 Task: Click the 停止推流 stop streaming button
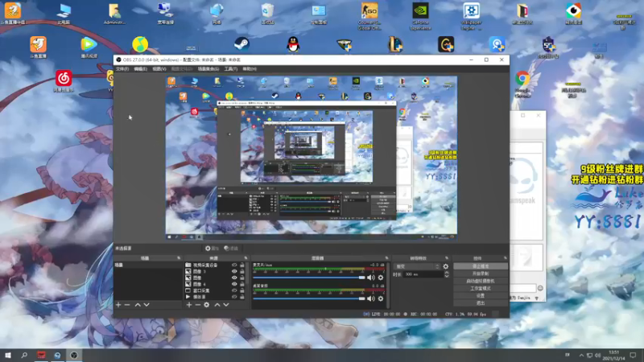point(481,266)
